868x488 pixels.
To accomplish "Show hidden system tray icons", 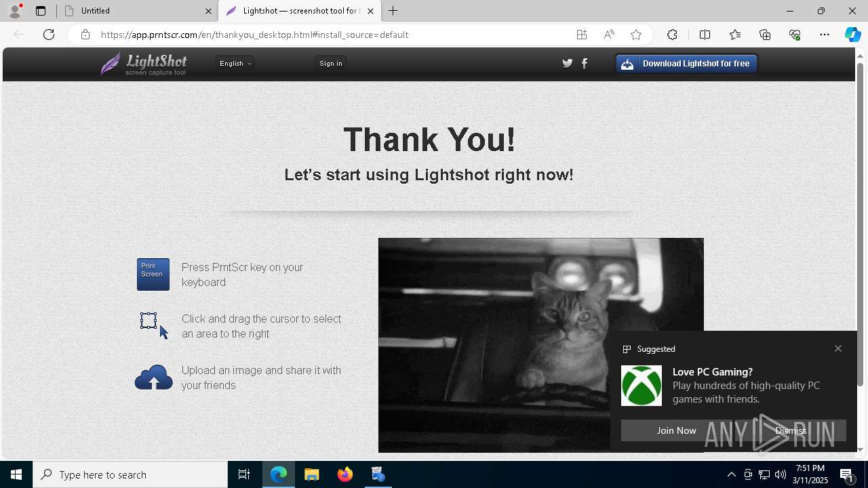I will (732, 474).
